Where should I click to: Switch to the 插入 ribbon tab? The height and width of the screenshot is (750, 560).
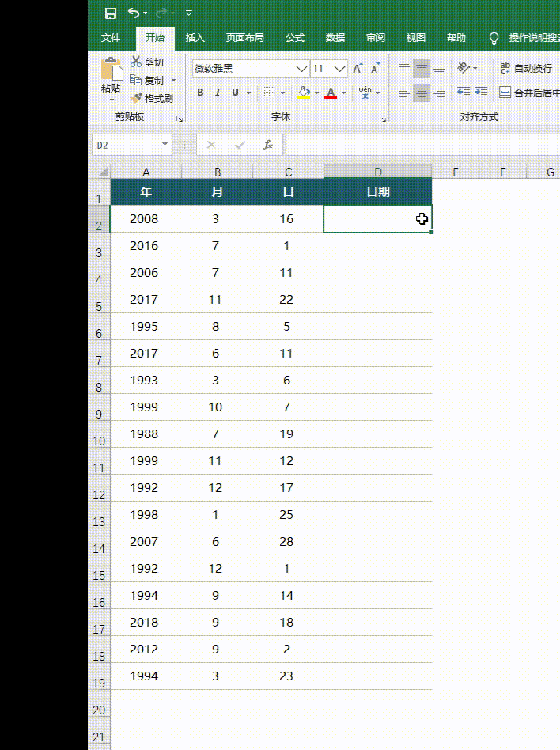click(x=195, y=38)
